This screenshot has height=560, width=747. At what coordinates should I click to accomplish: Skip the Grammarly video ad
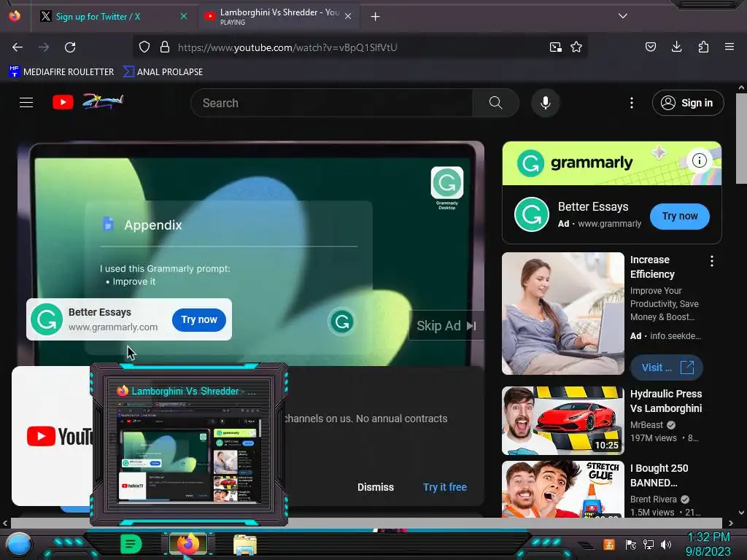pyautogui.click(x=446, y=326)
